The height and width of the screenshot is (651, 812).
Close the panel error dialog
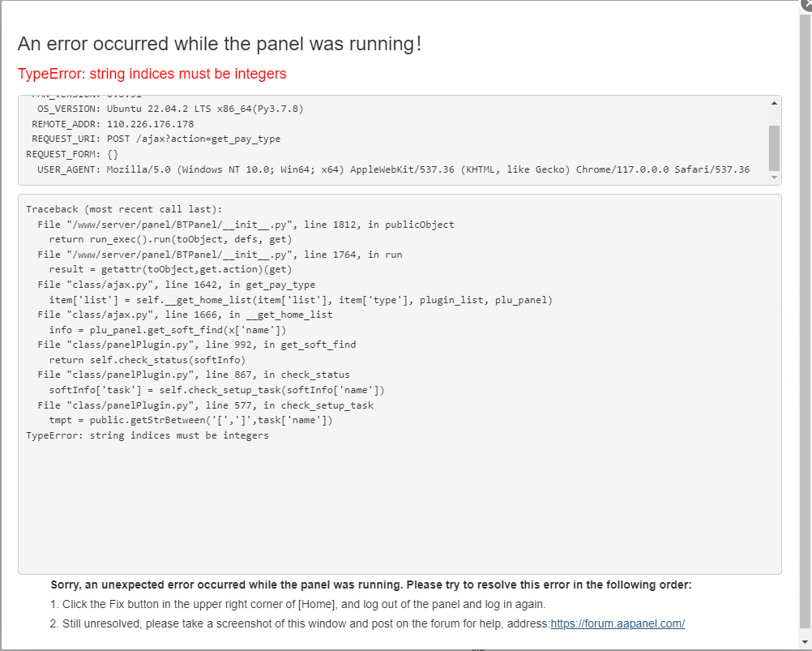point(806,4)
